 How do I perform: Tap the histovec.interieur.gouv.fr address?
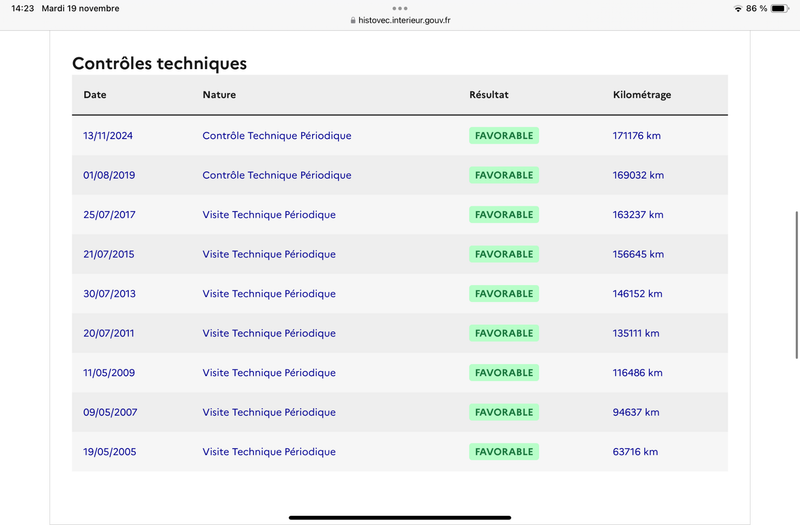(x=404, y=20)
